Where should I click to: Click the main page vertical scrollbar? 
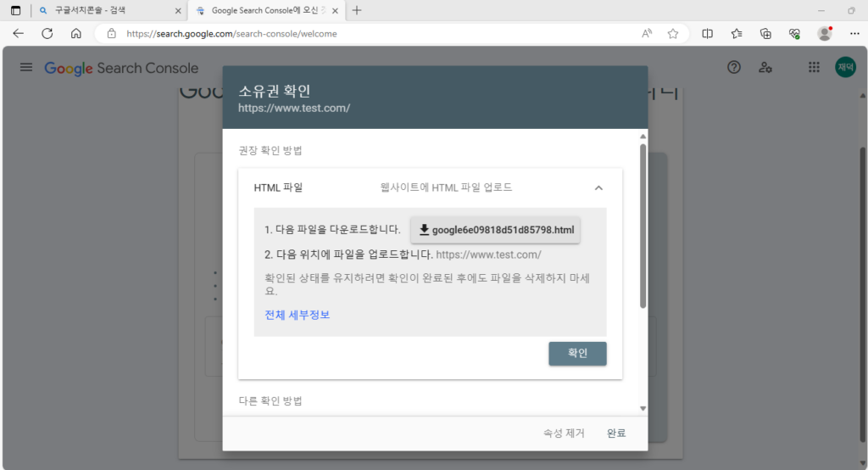click(x=862, y=294)
